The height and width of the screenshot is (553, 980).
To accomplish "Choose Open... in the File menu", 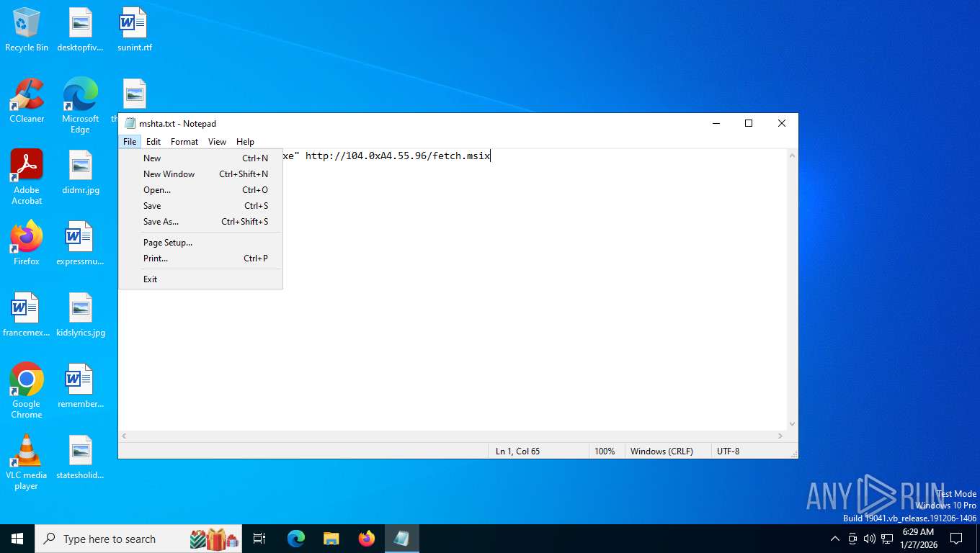I will (201, 190).
